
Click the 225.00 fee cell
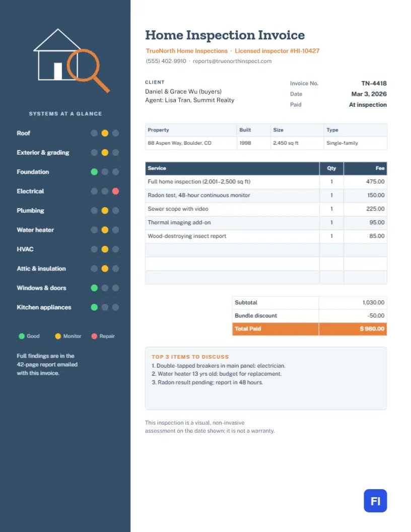(x=365, y=209)
